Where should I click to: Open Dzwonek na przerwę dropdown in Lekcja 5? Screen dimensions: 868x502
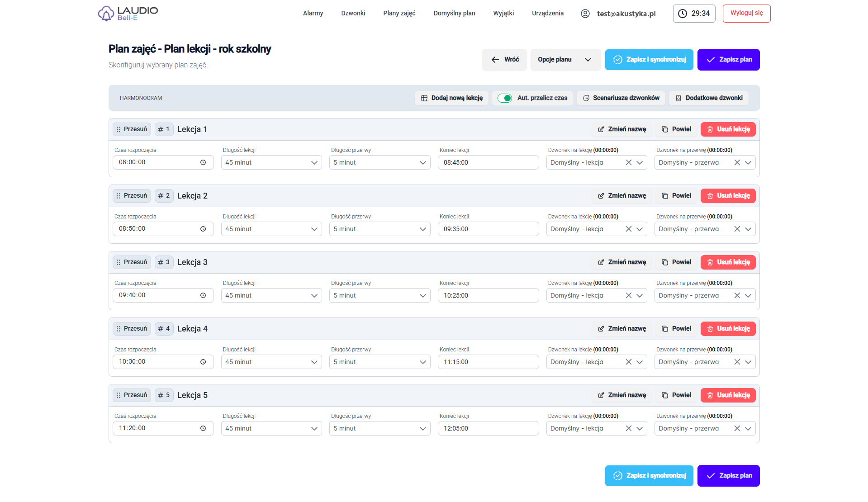tap(748, 429)
